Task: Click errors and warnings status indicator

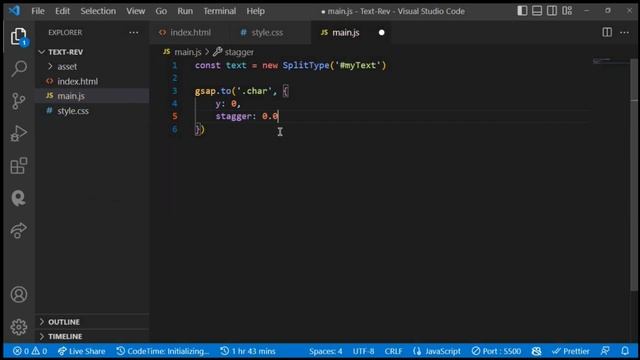Action: tap(30, 351)
